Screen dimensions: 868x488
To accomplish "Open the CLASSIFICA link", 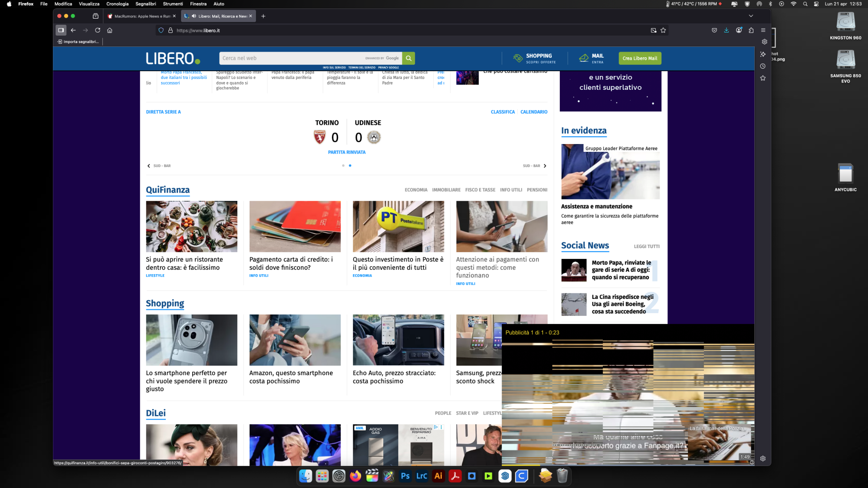I will pos(503,112).
